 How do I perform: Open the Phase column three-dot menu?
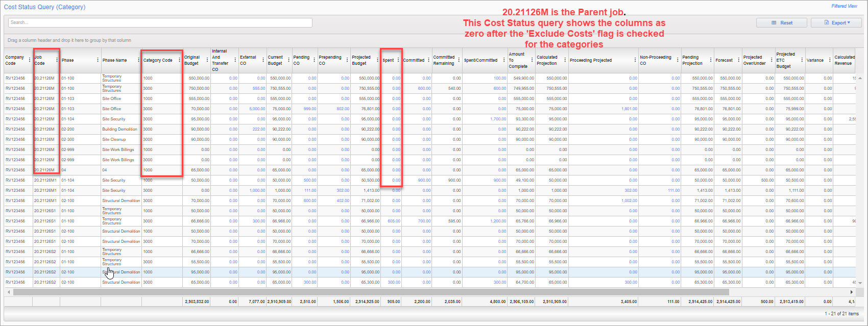[98, 60]
